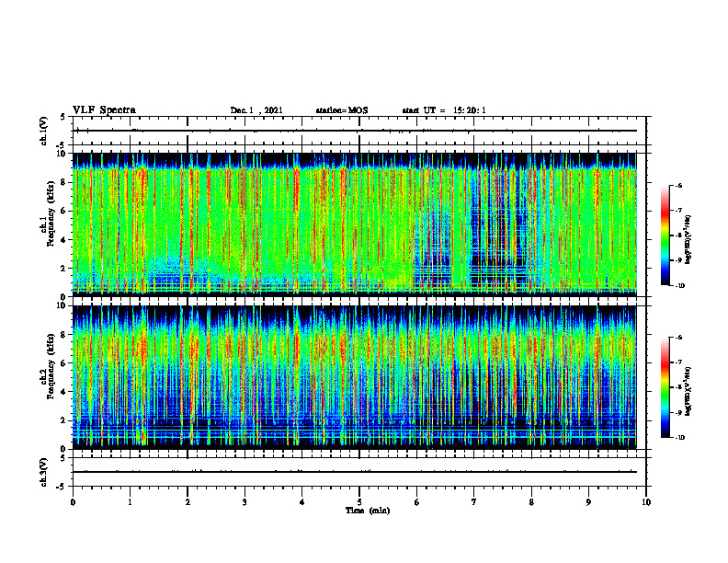Click the "VLF Spectra" plot title
The image size is (728, 563).
click(x=104, y=110)
